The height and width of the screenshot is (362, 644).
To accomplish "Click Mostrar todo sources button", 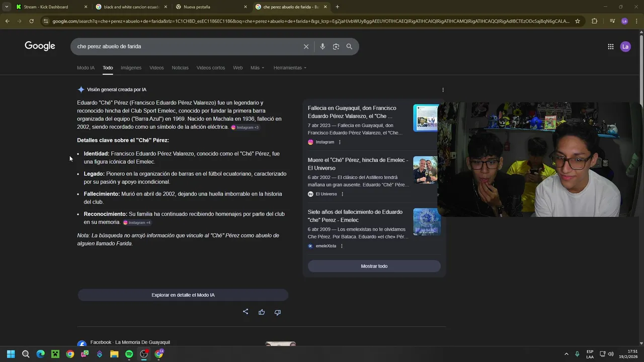I will (374, 266).
